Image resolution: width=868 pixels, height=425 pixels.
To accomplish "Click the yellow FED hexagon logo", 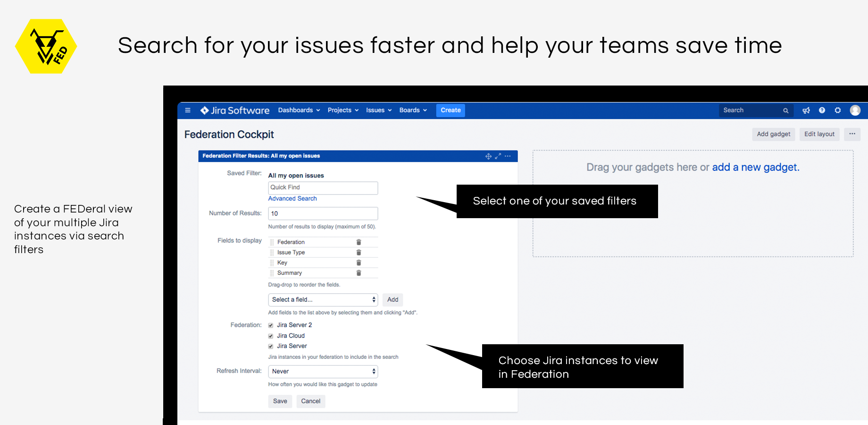I will (x=46, y=46).
